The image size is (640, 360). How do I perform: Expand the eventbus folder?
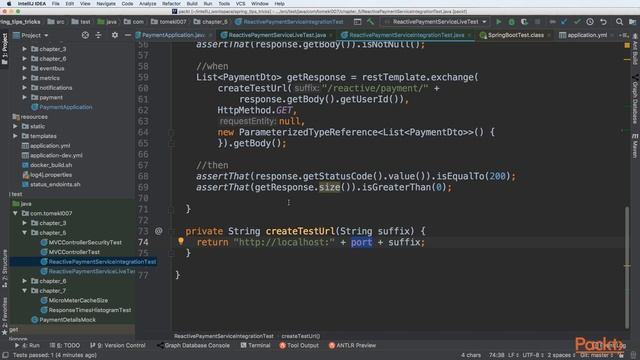coord(24,68)
